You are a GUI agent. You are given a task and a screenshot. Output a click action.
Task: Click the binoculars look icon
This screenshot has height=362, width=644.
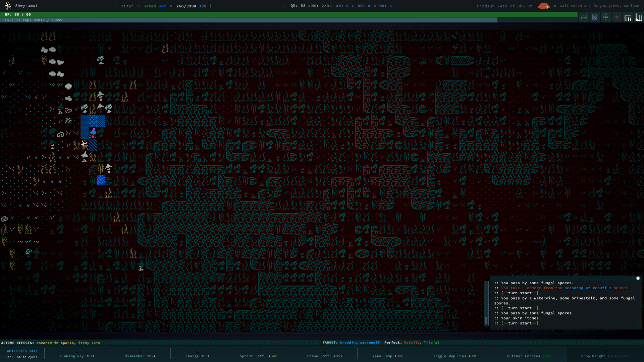point(584,17)
